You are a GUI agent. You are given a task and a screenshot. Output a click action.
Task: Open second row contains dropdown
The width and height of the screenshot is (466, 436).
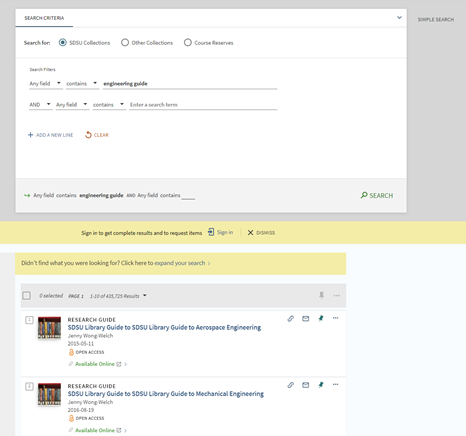point(109,105)
